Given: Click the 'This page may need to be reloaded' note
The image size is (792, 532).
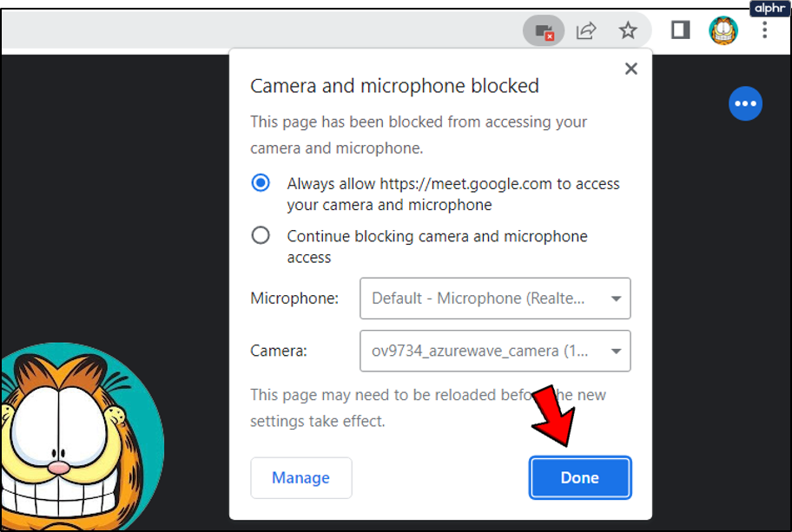Looking at the screenshot, I should click(x=428, y=408).
